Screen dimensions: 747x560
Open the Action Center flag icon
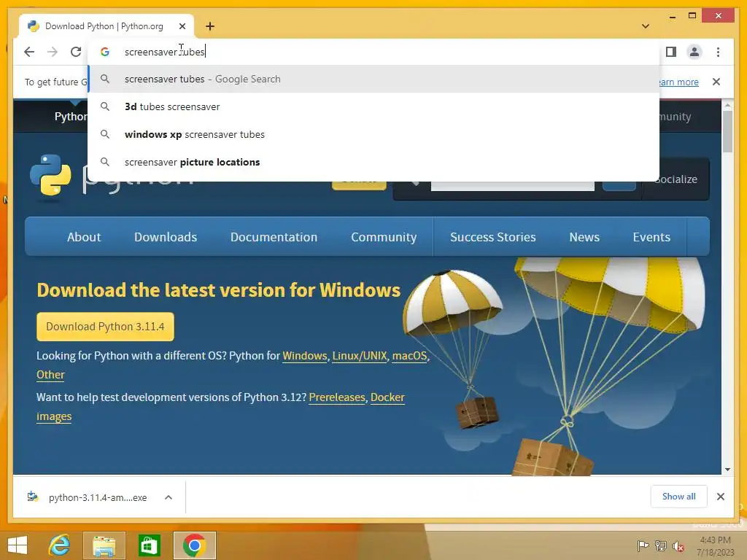coord(643,546)
